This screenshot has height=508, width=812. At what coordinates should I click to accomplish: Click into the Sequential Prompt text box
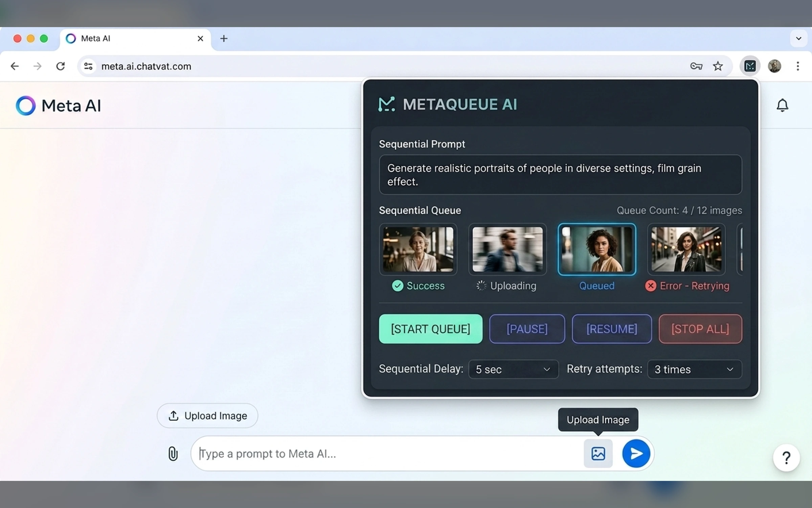point(560,175)
